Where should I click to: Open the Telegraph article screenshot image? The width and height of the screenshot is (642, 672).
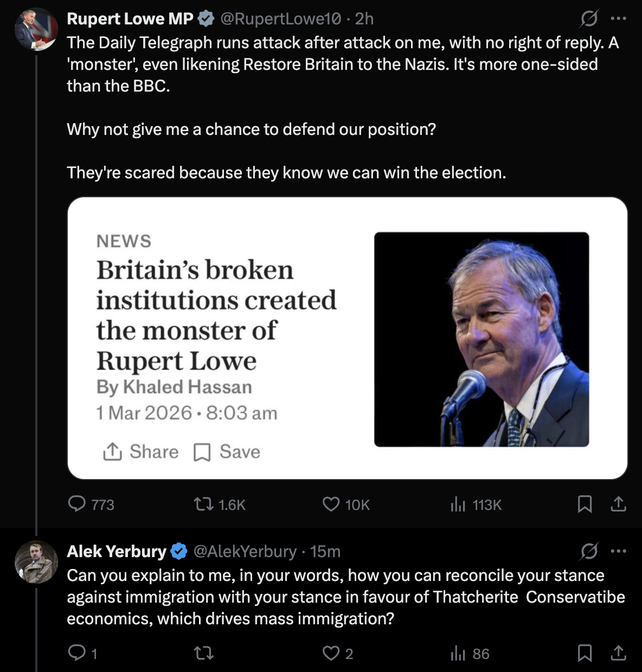coord(347,338)
